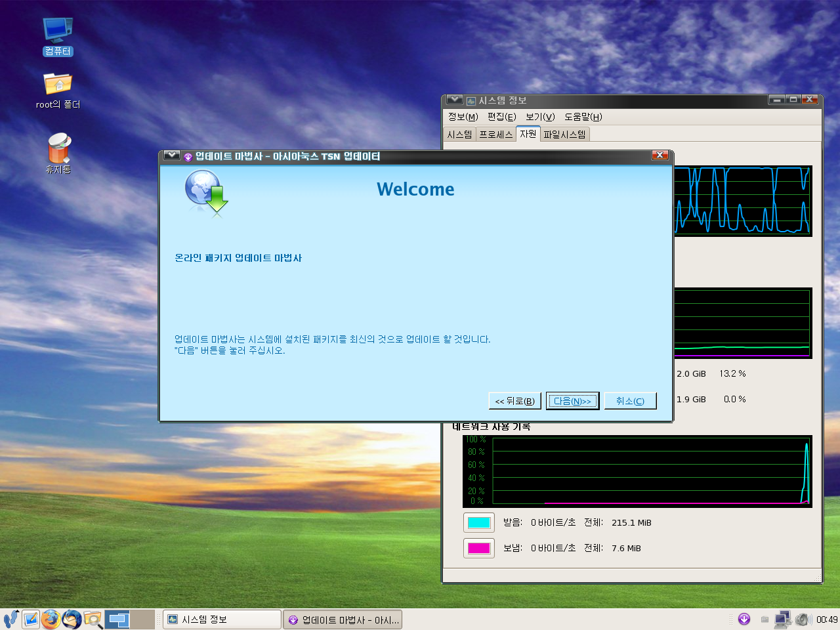Switch to the second empty workspace
Viewport: 840px width, 630px height.
coord(142,619)
